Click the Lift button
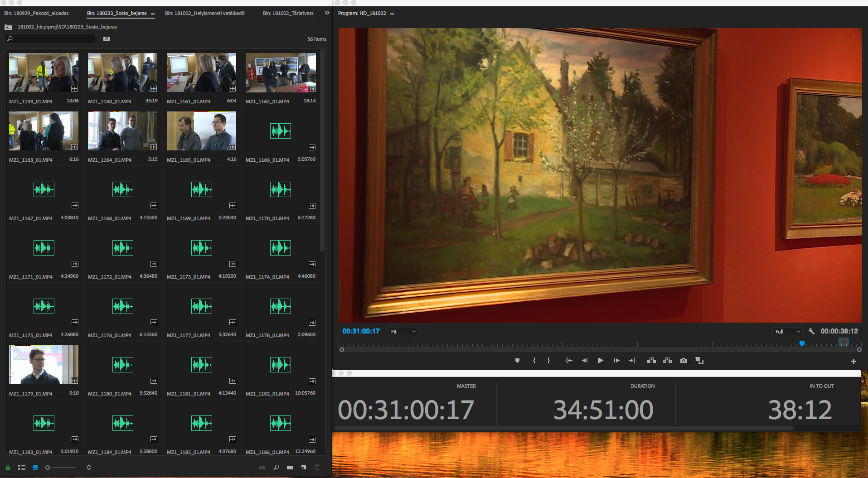Image resolution: width=868 pixels, height=478 pixels. click(x=651, y=361)
